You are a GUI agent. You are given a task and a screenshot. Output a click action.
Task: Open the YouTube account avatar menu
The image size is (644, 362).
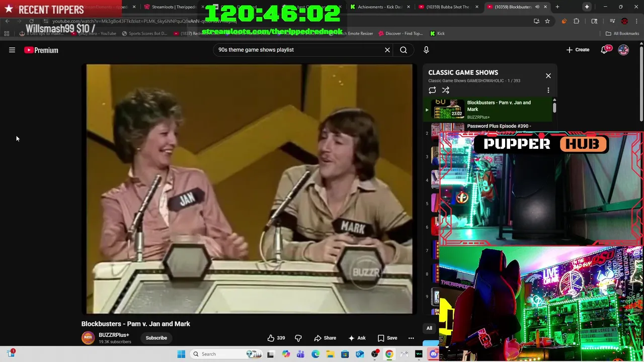(x=623, y=50)
